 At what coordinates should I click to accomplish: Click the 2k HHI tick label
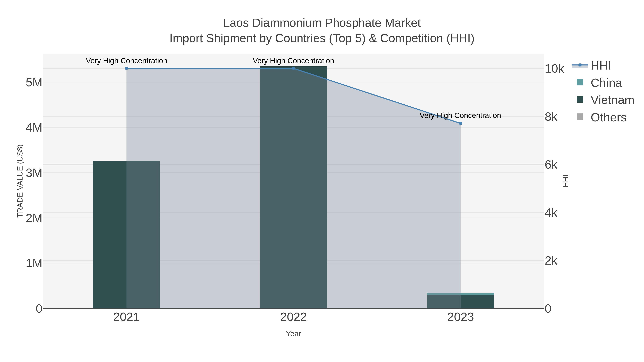(x=551, y=261)
